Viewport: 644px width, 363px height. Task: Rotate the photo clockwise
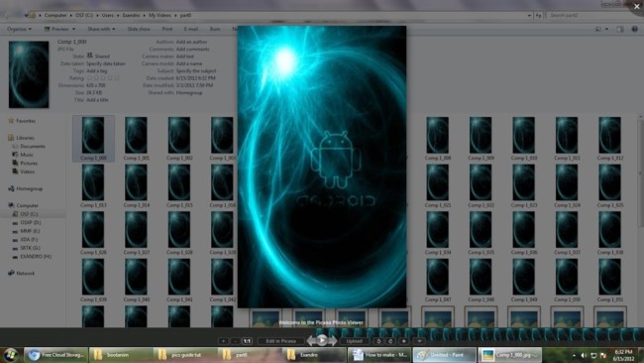[x=390, y=341]
